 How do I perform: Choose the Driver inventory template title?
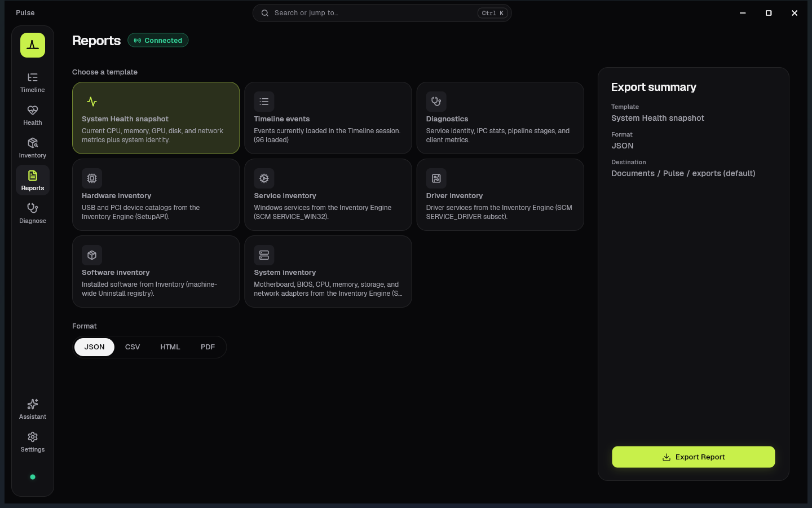click(454, 196)
